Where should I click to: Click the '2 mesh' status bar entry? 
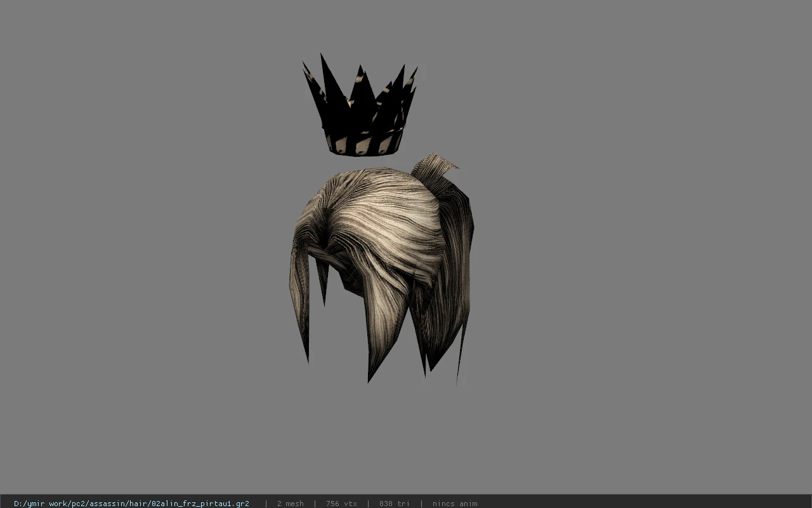[x=290, y=504]
